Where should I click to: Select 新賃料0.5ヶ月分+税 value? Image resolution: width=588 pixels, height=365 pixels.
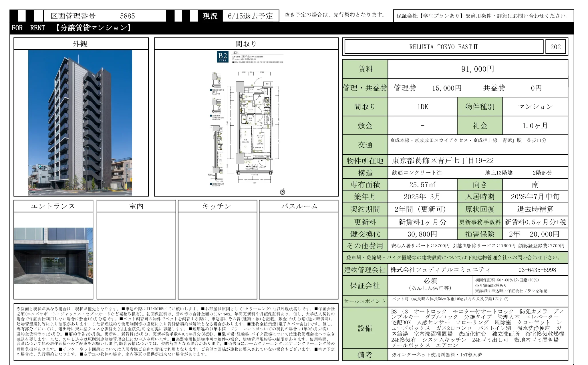pyautogui.click(x=535, y=222)
